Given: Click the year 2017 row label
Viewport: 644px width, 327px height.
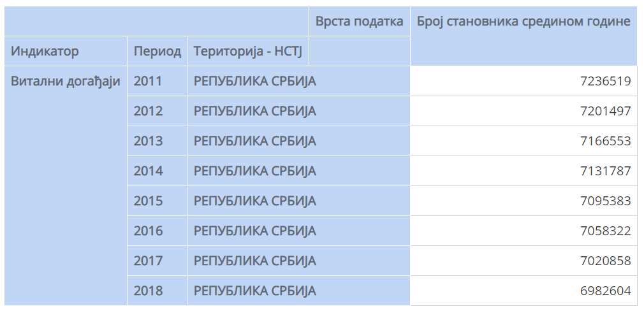Looking at the screenshot, I should coord(148,261).
